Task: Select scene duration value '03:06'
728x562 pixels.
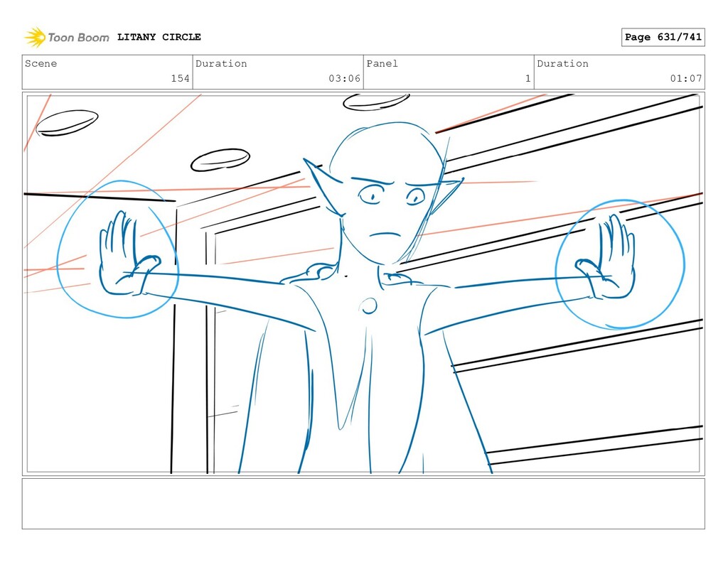Action: click(345, 78)
